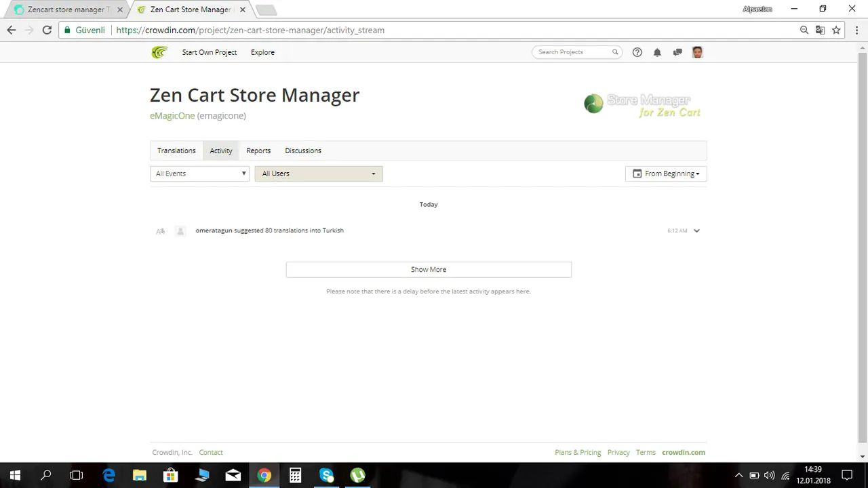Click the omeratagun suggested 80 translations text
The width and height of the screenshot is (868, 488).
269,230
